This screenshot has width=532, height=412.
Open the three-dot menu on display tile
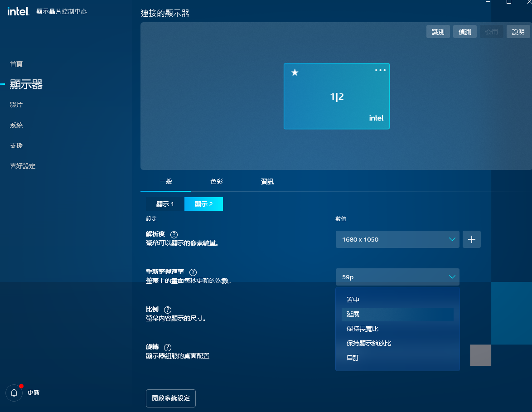coord(380,70)
